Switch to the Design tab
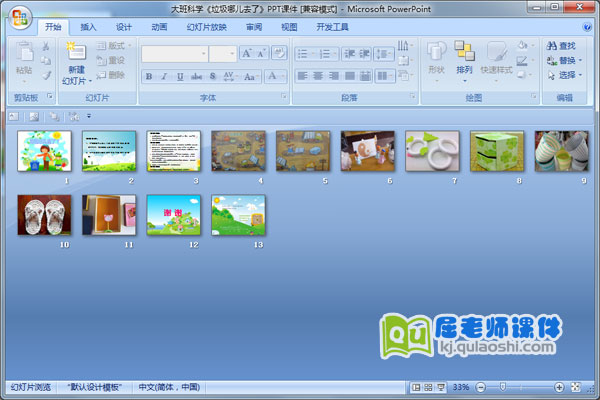This screenshot has height=400, width=600. 124,27
